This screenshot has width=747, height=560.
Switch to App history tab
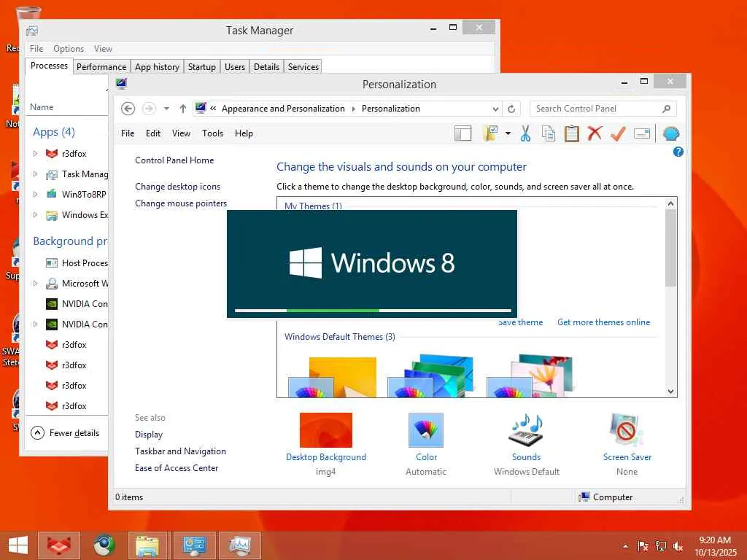158,66
